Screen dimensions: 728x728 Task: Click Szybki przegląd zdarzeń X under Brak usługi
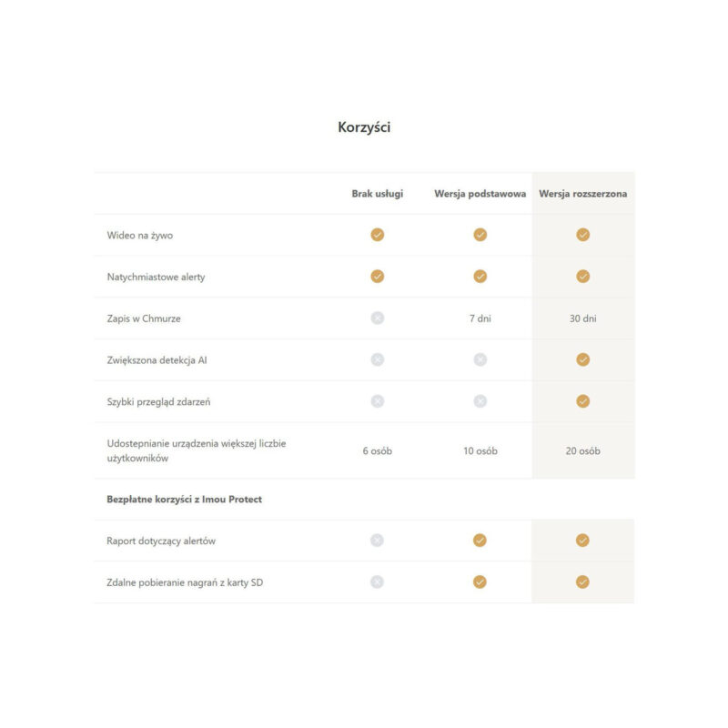pyautogui.click(x=377, y=401)
